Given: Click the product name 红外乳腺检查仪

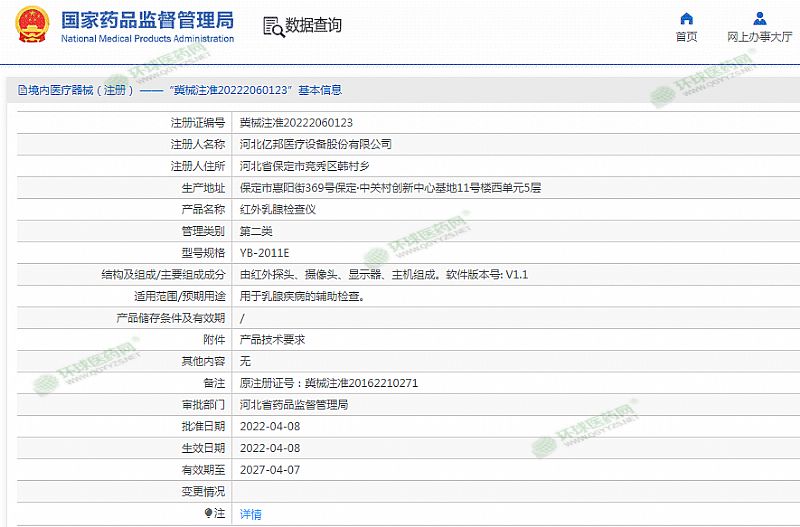Looking at the screenshot, I should pyautogui.click(x=278, y=209).
